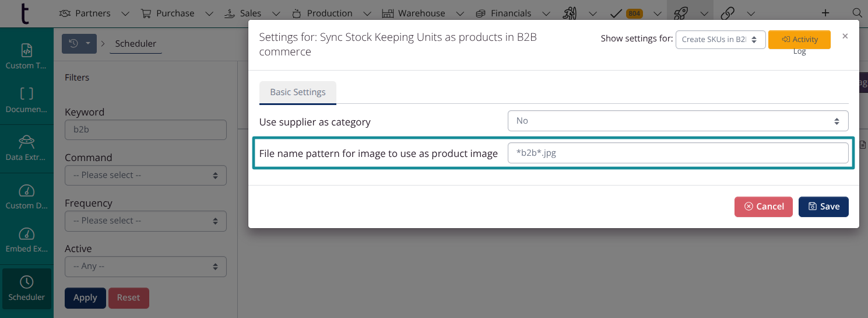Open the Financials menu
868x318 pixels.
pos(511,13)
